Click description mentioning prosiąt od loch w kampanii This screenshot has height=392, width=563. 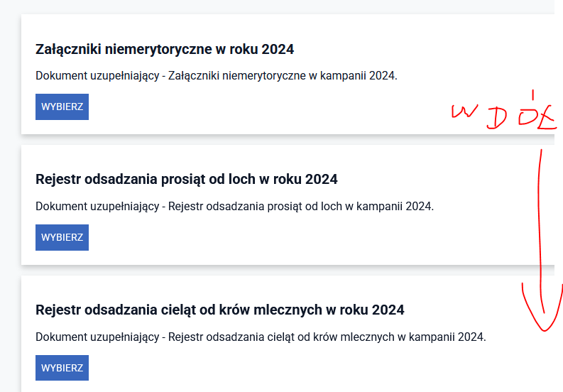pyautogui.click(x=234, y=207)
